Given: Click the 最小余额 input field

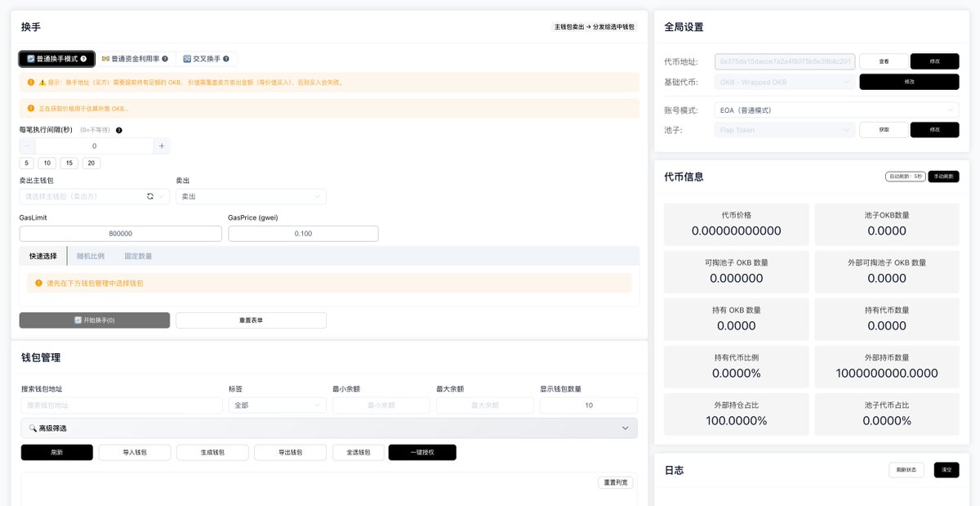Looking at the screenshot, I should point(381,405).
